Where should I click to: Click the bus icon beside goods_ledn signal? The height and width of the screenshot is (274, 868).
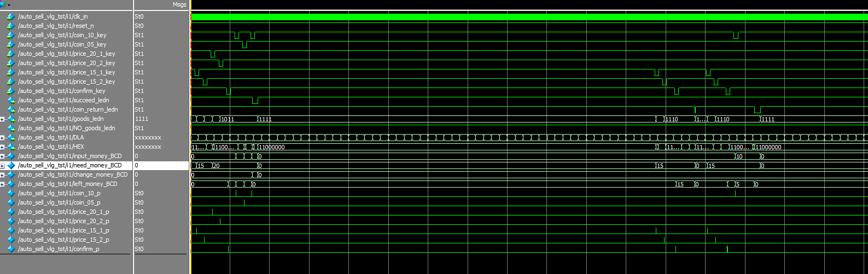pyautogui.click(x=11, y=119)
